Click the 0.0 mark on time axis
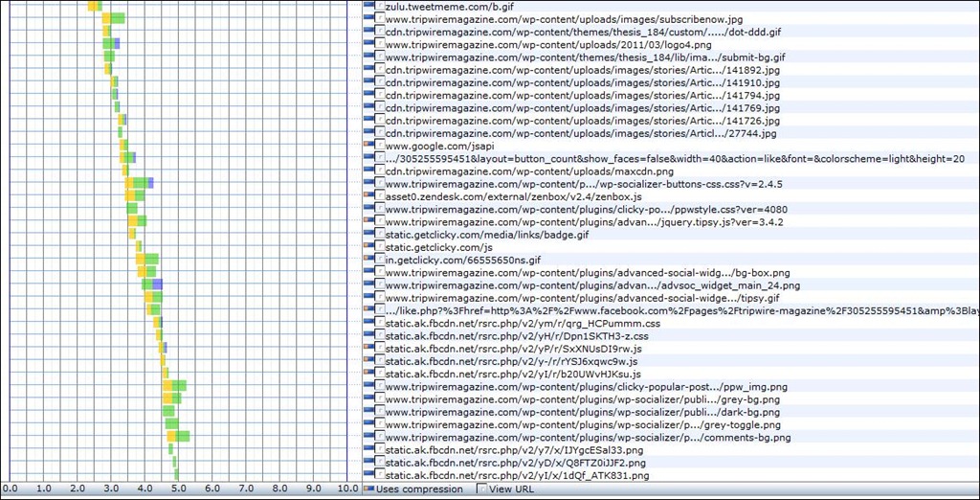The height and width of the screenshot is (500, 980). coord(10,489)
